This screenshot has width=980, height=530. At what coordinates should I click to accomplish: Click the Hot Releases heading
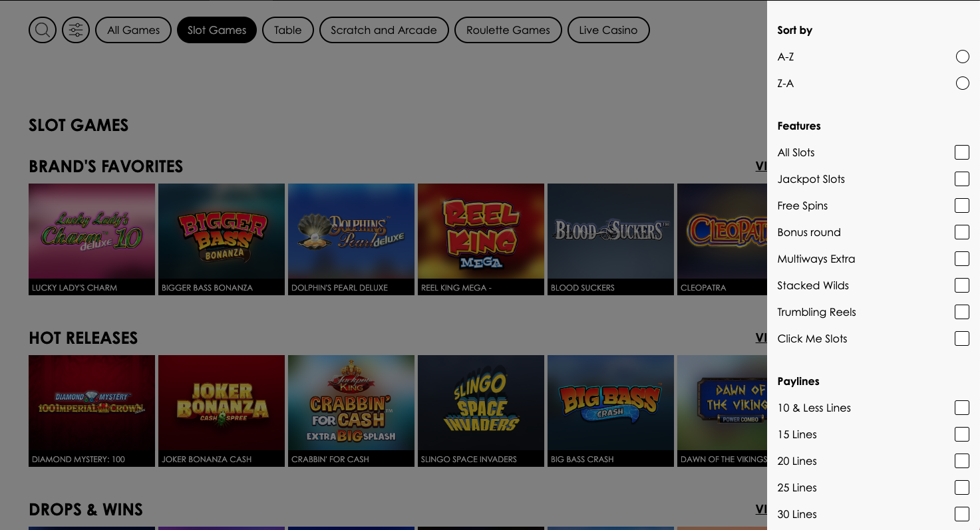click(83, 338)
